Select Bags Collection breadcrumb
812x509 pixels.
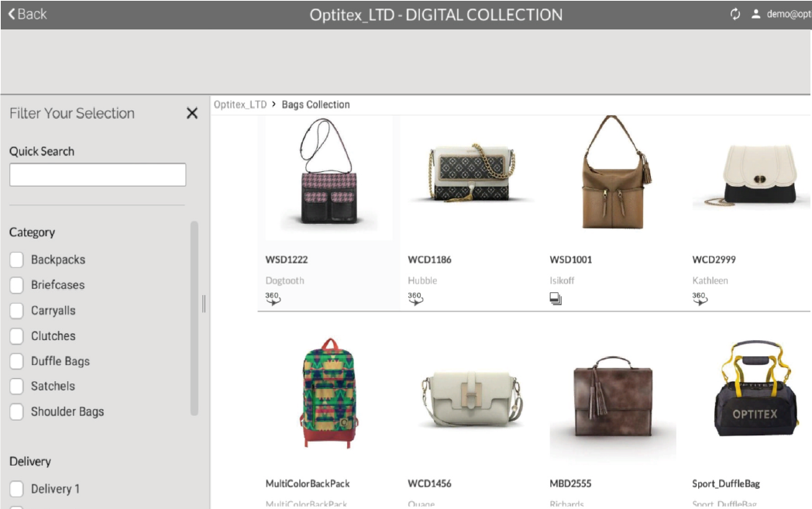click(x=316, y=105)
